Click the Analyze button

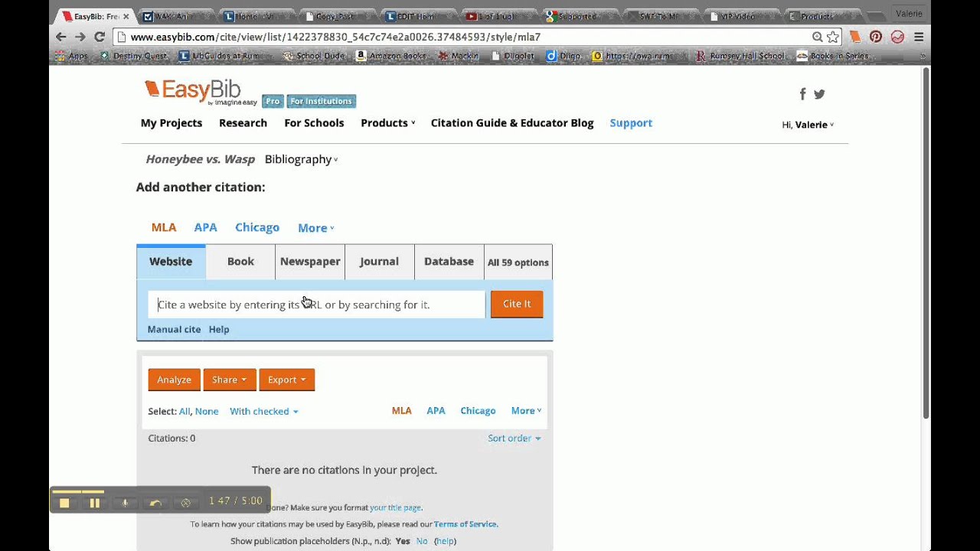coord(174,380)
